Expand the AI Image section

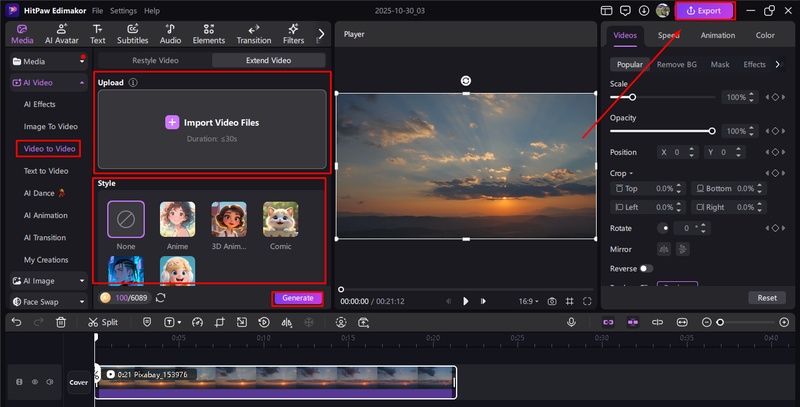point(82,281)
